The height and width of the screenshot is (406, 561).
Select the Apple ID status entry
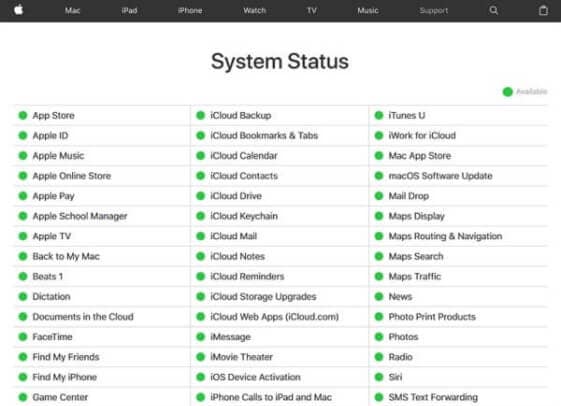(x=50, y=136)
